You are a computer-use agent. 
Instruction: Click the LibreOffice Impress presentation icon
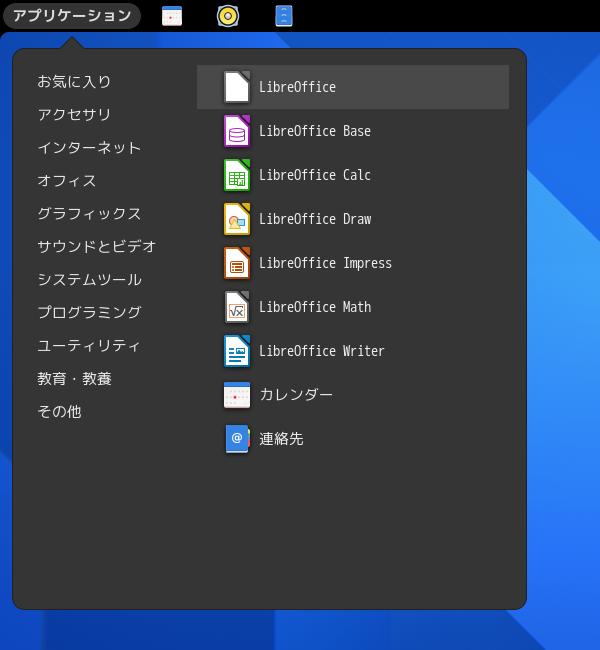tap(237, 263)
